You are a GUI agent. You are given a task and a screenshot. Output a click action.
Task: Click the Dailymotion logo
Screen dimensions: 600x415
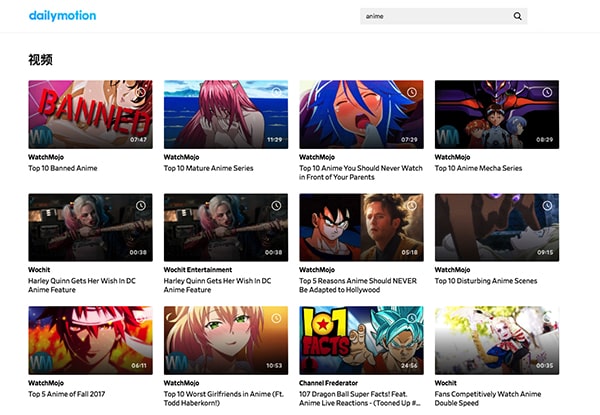(62, 16)
